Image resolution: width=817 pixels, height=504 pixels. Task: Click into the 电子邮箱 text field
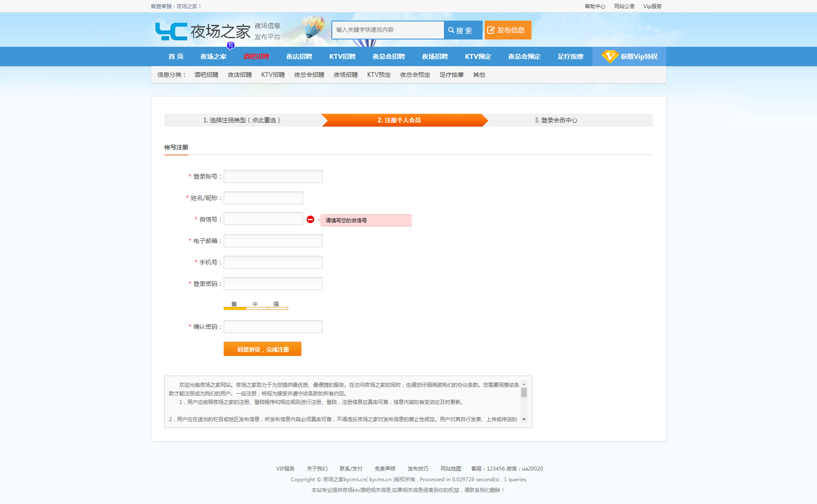coord(273,241)
